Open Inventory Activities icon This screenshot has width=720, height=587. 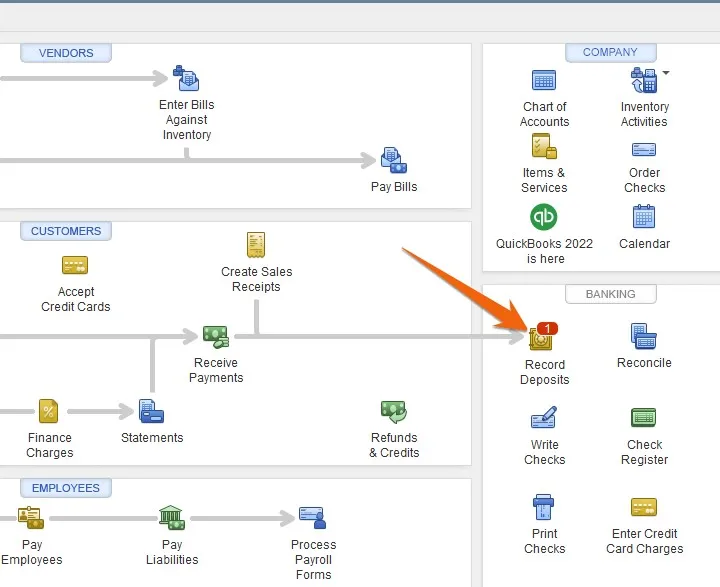pyautogui.click(x=643, y=81)
